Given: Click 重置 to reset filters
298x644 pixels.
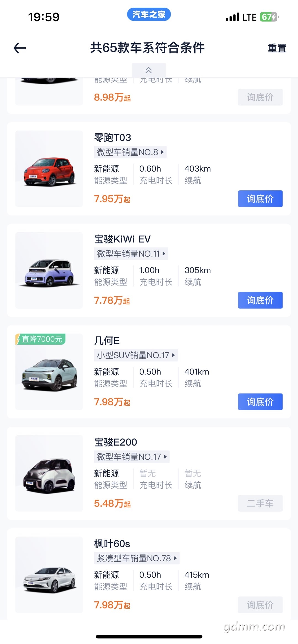Looking at the screenshot, I should click(277, 48).
